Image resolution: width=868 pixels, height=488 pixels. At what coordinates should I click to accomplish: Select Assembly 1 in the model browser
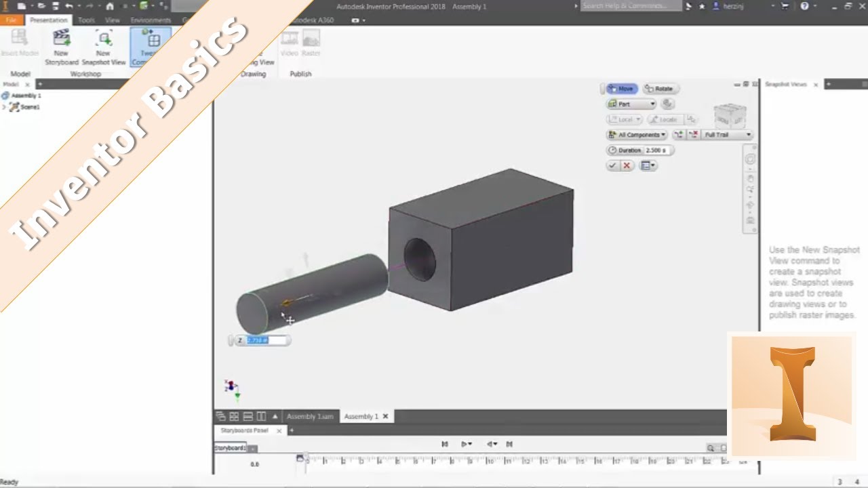(26, 96)
